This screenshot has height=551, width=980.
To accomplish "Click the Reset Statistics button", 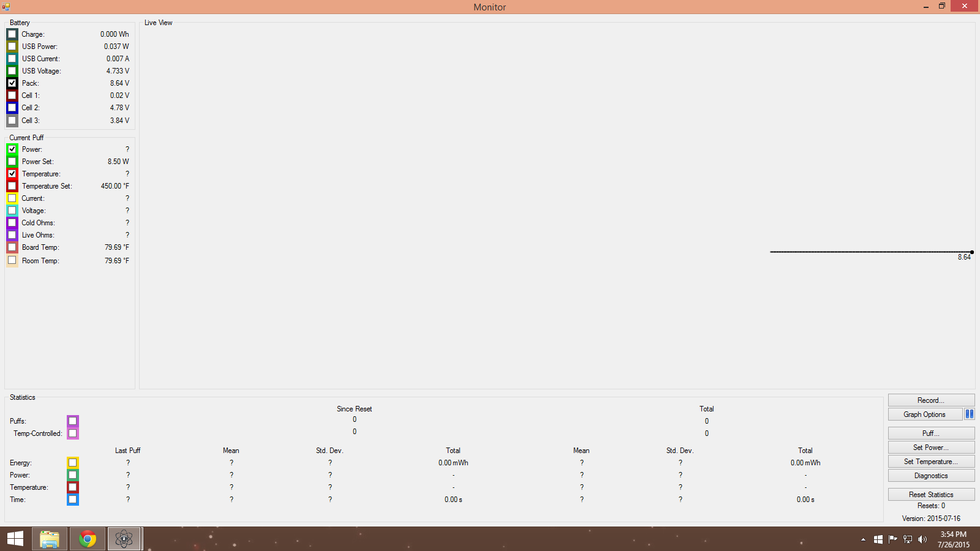I will tap(930, 495).
